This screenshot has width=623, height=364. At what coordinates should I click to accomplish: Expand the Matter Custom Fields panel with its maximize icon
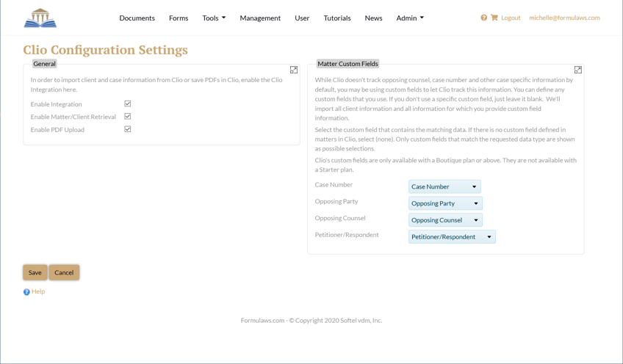pyautogui.click(x=577, y=70)
